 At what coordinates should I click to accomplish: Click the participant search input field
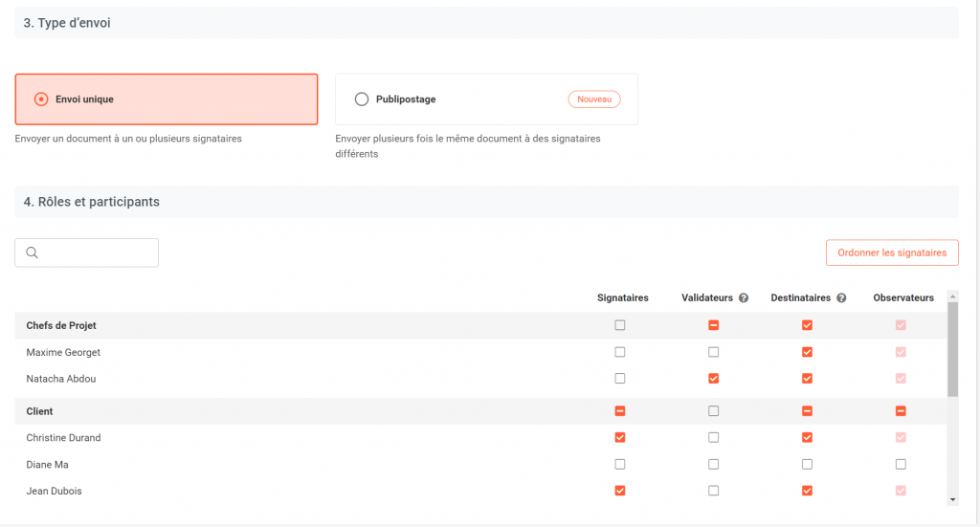96,253
